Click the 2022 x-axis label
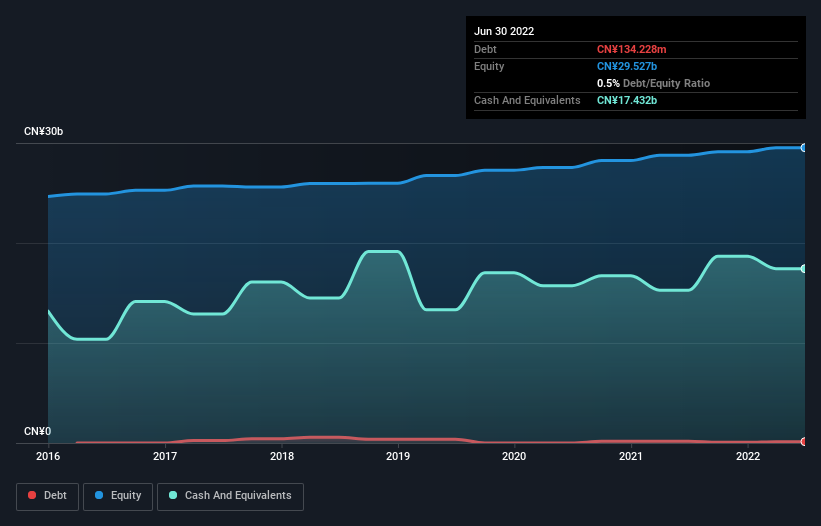This screenshot has height=526, width=821. coord(748,456)
